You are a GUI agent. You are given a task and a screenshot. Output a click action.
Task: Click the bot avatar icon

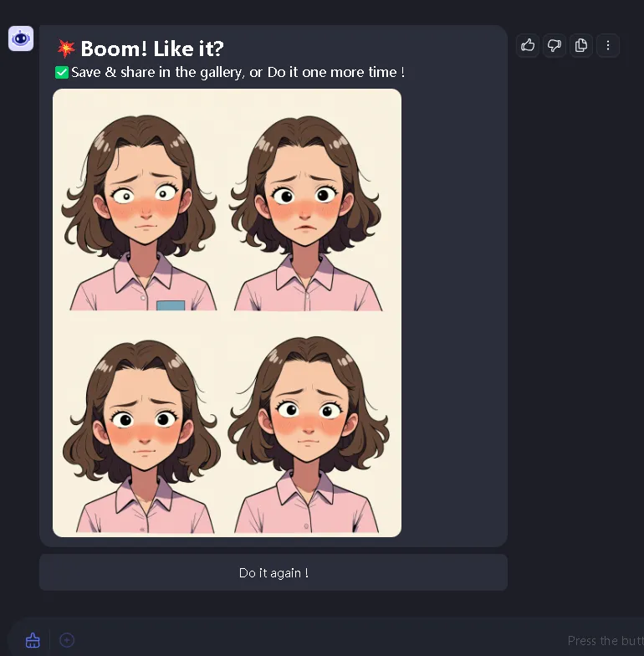21,38
